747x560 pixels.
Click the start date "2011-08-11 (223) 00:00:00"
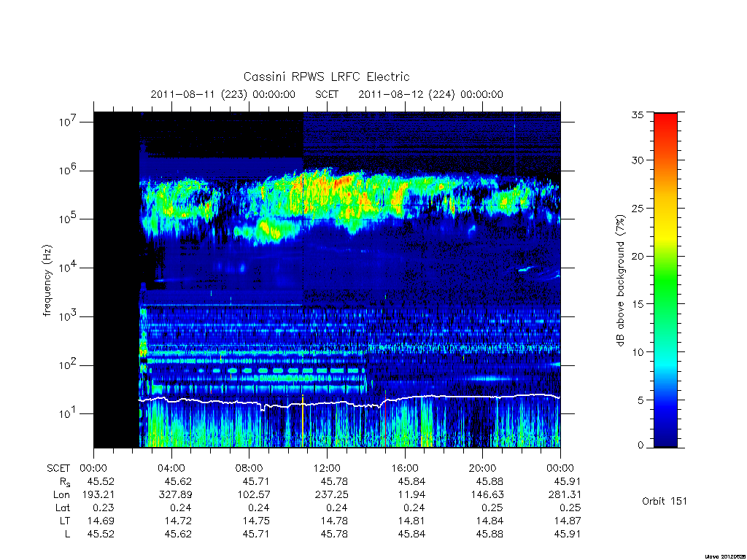tap(223, 94)
